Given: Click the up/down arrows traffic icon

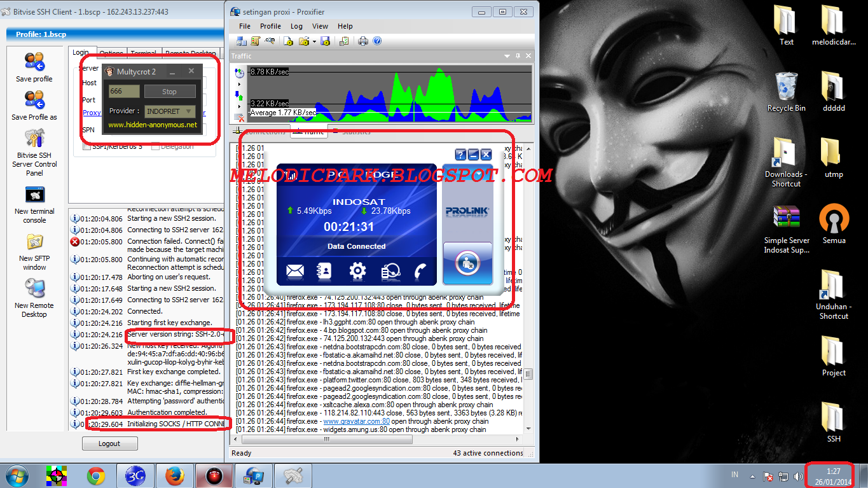Looking at the screenshot, I should 240,95.
